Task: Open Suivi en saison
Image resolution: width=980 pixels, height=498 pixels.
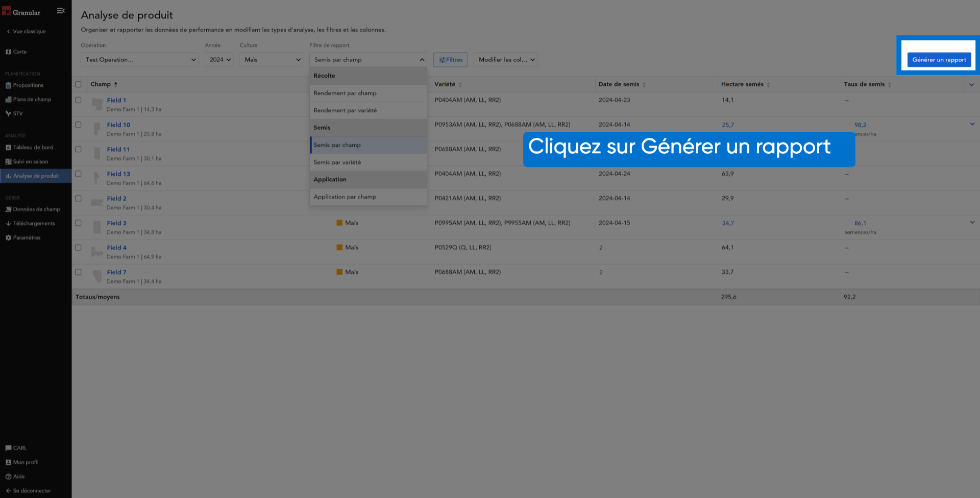Action: (x=27, y=162)
